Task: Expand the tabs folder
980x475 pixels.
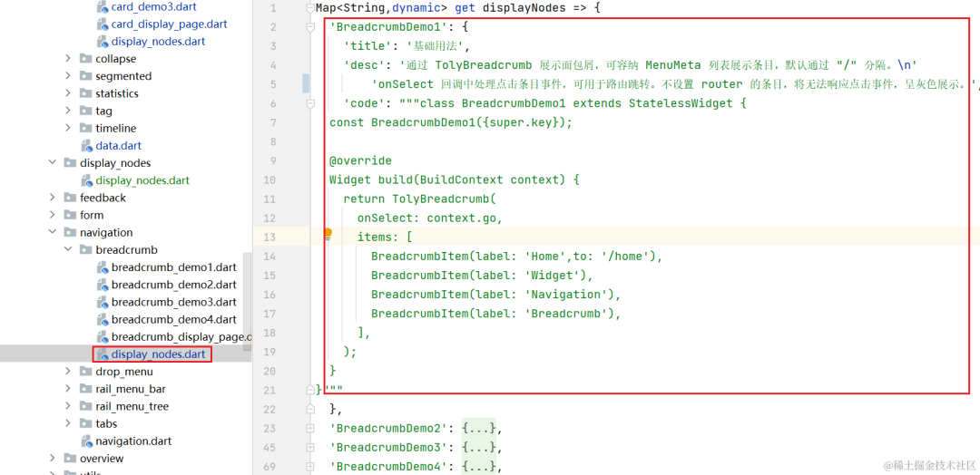Action: click(68, 424)
